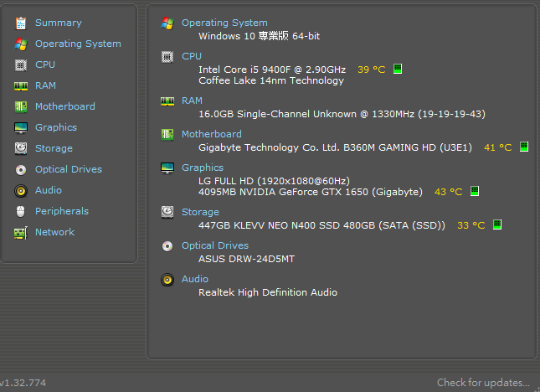
Task: Click the Graphics monitor icon in sidebar
Action: pyautogui.click(x=21, y=128)
